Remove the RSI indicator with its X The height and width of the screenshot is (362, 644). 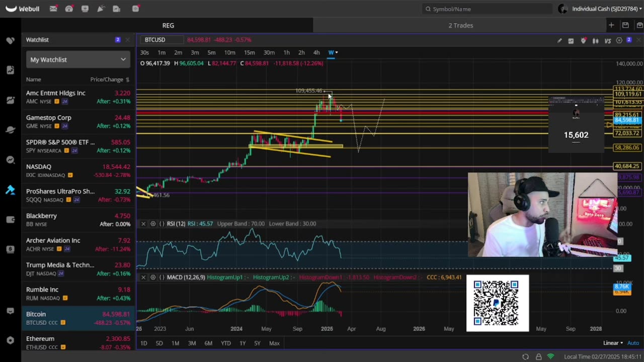(143, 224)
